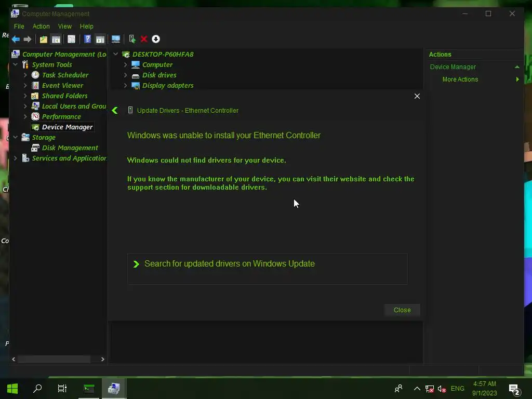Select Services and Applications tree item
Image resolution: width=532 pixels, height=399 pixels.
coord(69,158)
